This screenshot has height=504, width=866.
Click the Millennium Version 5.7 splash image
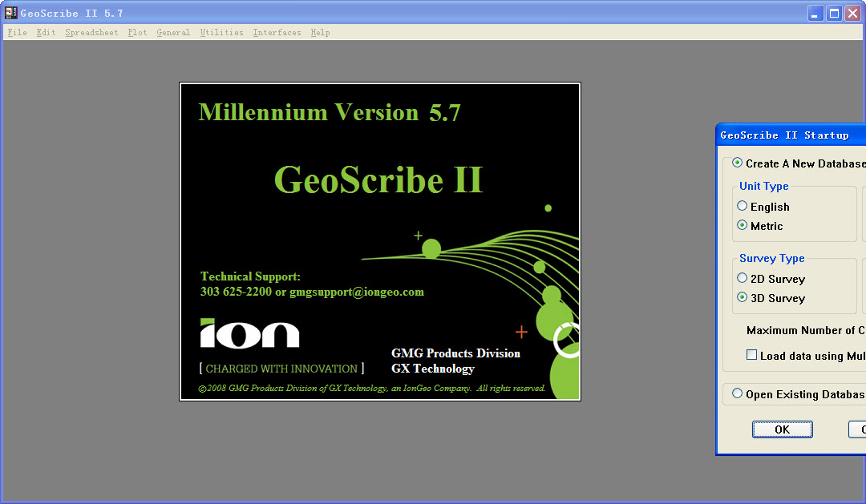[380, 242]
